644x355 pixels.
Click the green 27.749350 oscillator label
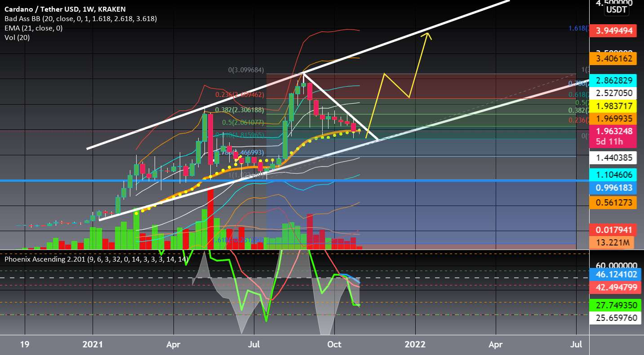coord(616,305)
